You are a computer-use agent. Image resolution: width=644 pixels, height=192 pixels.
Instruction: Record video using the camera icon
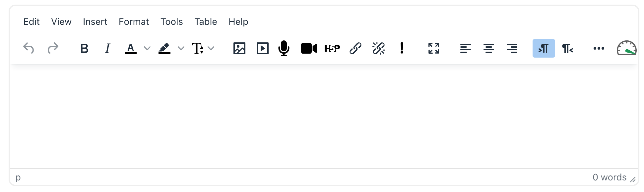tap(309, 48)
